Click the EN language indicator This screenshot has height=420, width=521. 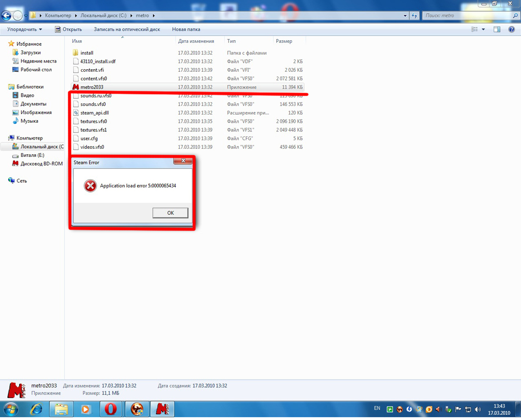coord(377,408)
